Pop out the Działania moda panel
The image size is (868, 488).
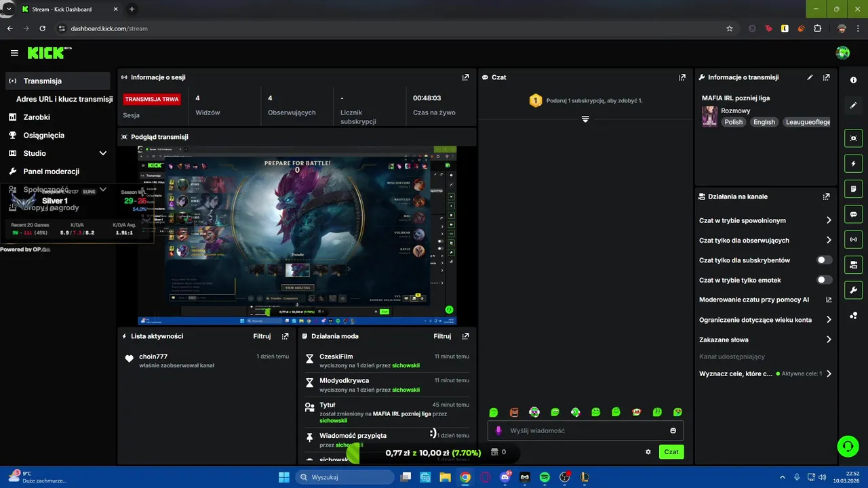click(x=465, y=336)
